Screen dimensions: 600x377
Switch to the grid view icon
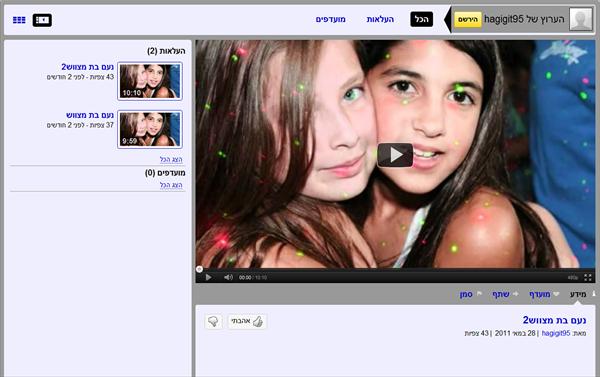[x=19, y=20]
